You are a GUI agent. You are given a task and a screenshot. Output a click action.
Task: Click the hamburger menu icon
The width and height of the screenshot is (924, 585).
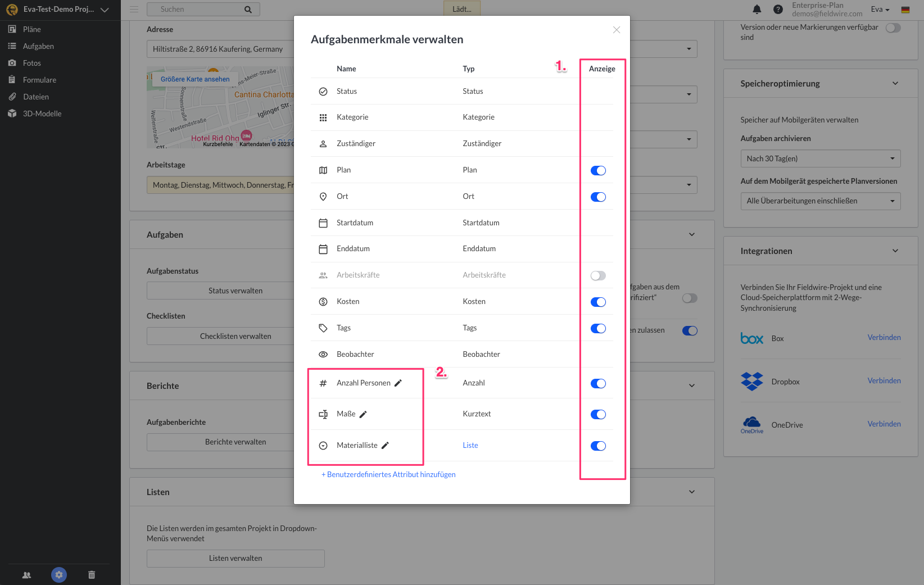coord(134,9)
